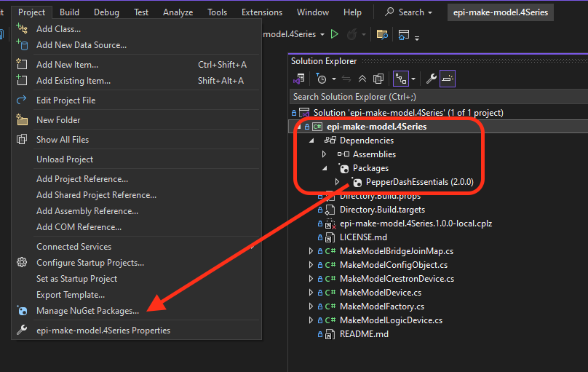This screenshot has width=588, height=372.
Task: Open the startup project dropdown arrow
Action: [x=322, y=34]
